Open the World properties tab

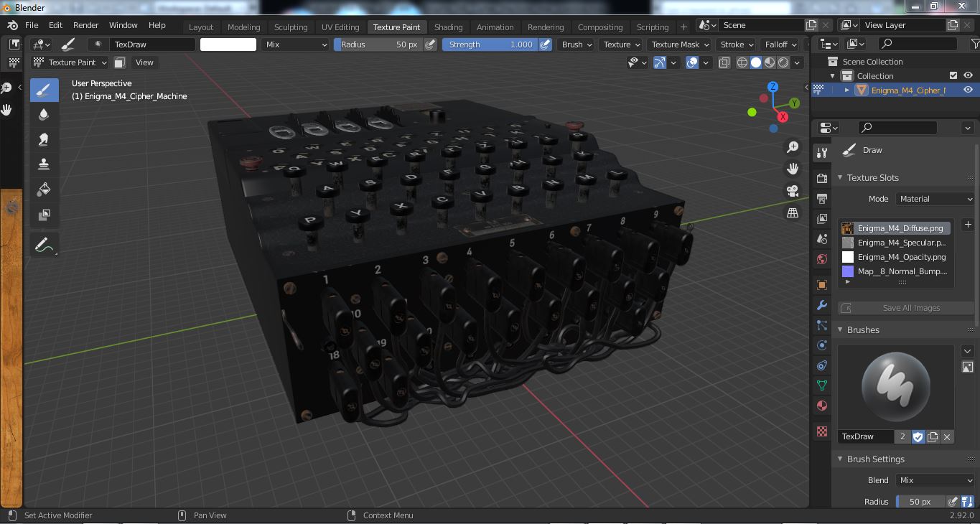tap(822, 258)
